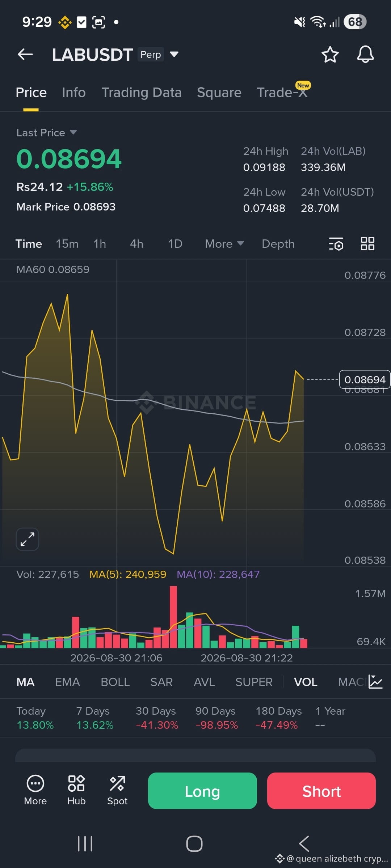Tap the 24h High value 0.09188
391x868 pixels.
pos(264,167)
